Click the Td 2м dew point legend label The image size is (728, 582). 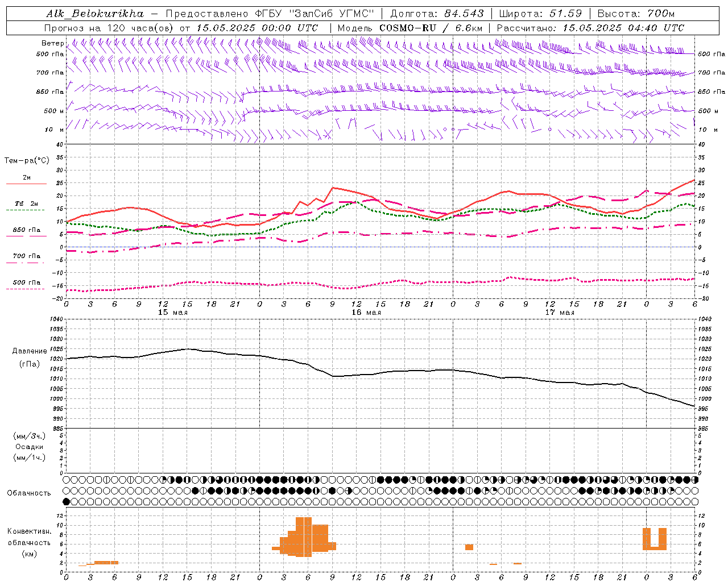tap(27, 203)
